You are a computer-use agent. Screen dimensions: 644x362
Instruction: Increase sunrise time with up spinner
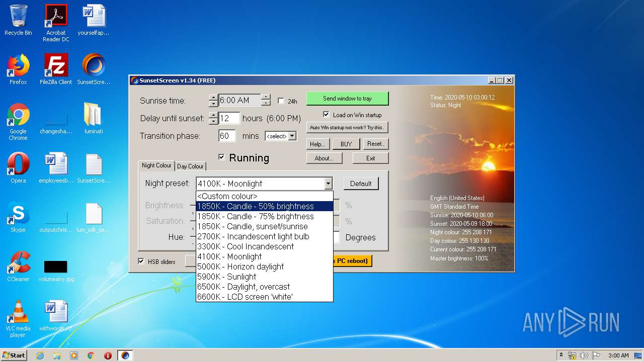[213, 97]
